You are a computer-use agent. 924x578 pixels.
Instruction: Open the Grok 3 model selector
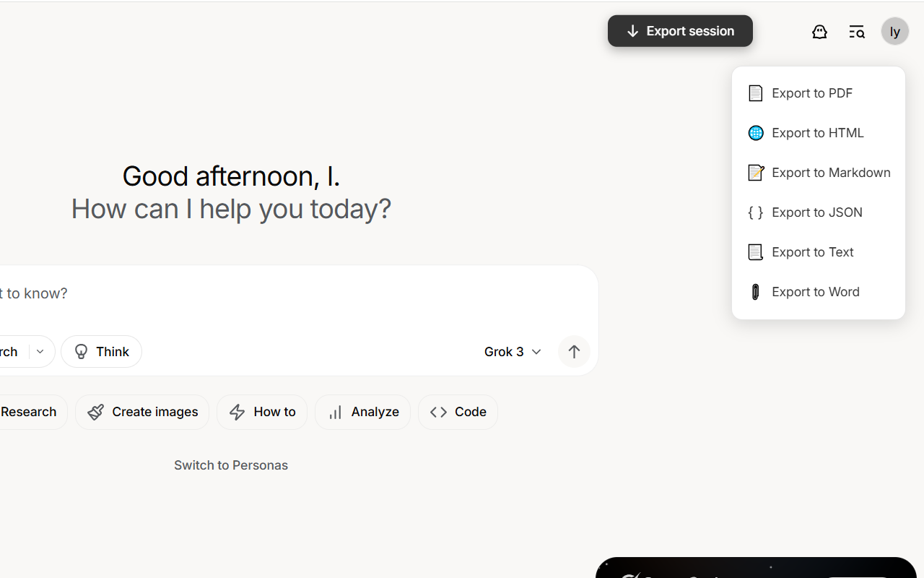coord(513,352)
